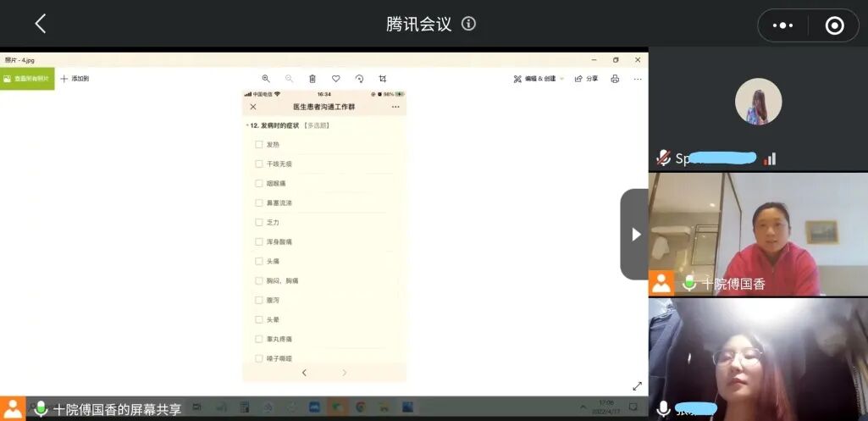Collapse the participant video panel arrow

pos(635,235)
